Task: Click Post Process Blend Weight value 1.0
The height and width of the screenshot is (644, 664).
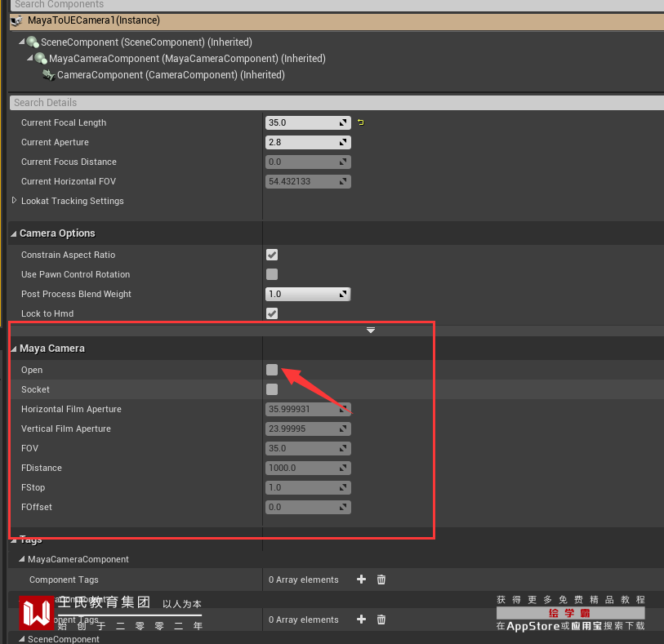Action: click(308, 294)
